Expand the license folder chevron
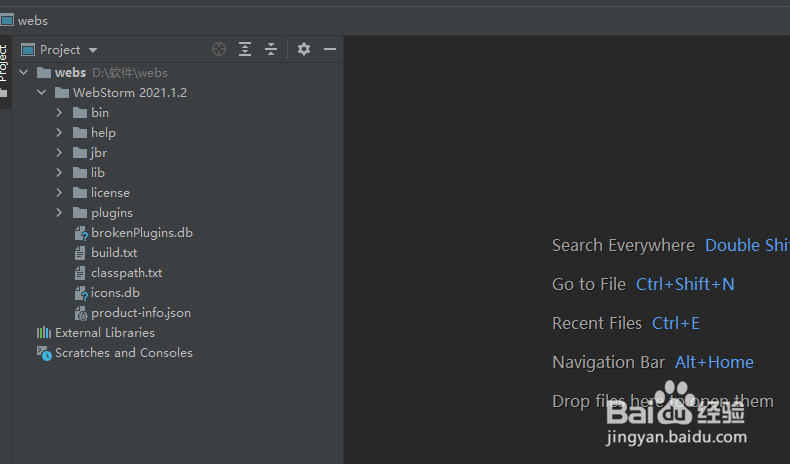 59,192
